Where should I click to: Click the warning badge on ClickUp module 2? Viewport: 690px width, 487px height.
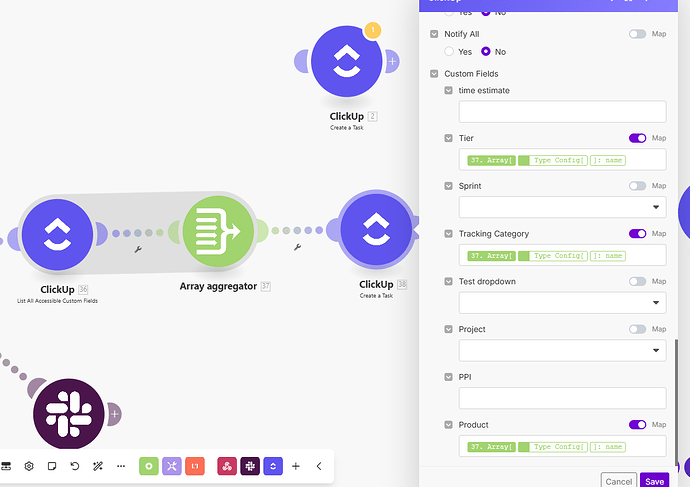click(373, 30)
